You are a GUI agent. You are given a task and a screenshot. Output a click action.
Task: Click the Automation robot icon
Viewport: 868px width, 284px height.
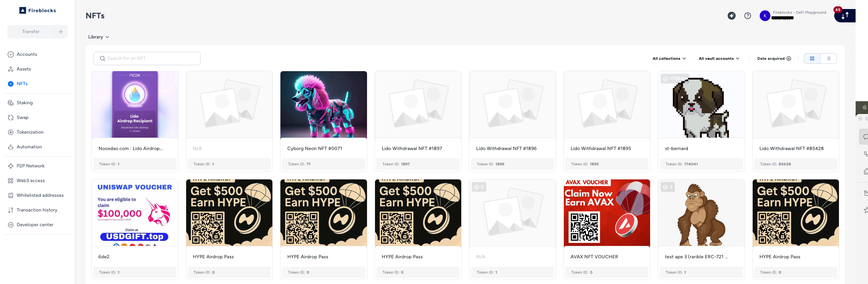click(11, 147)
